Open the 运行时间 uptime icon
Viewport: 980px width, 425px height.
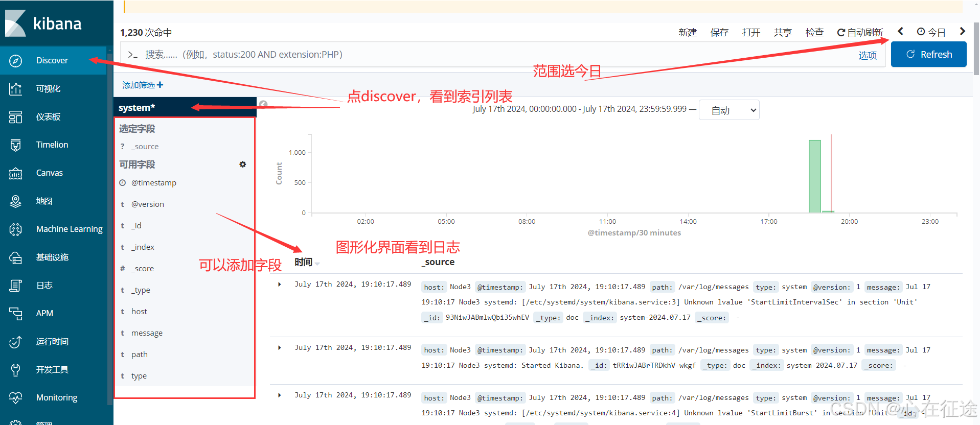coord(16,342)
